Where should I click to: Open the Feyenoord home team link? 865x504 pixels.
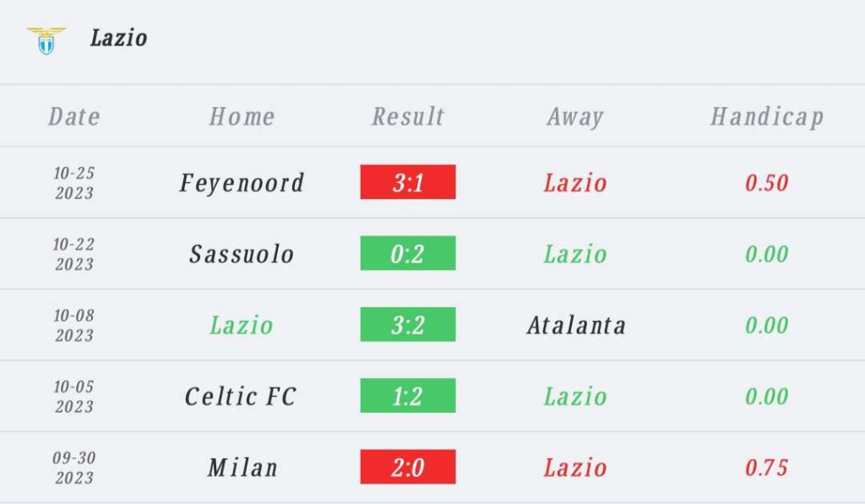pyautogui.click(x=242, y=183)
